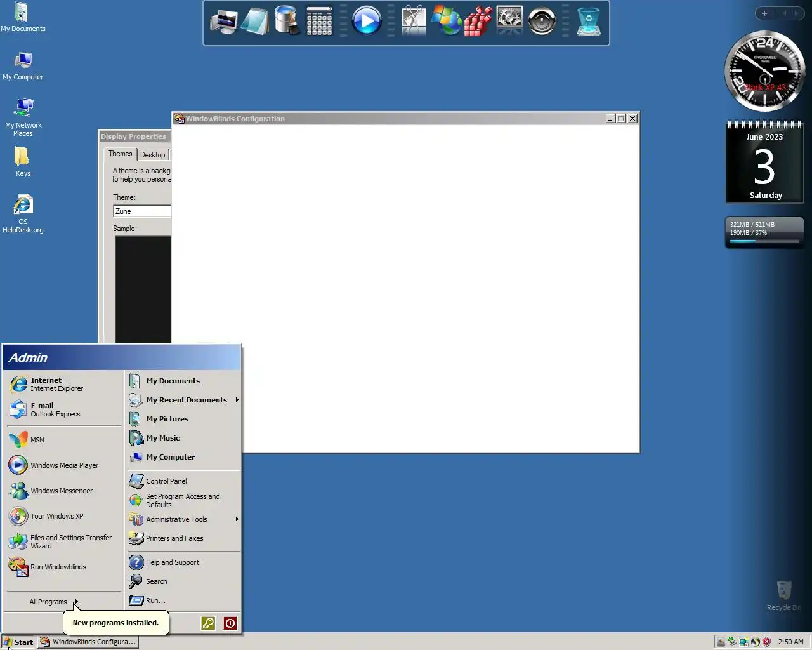
Task: Open the My Documents desktop icon
Action: [23, 17]
